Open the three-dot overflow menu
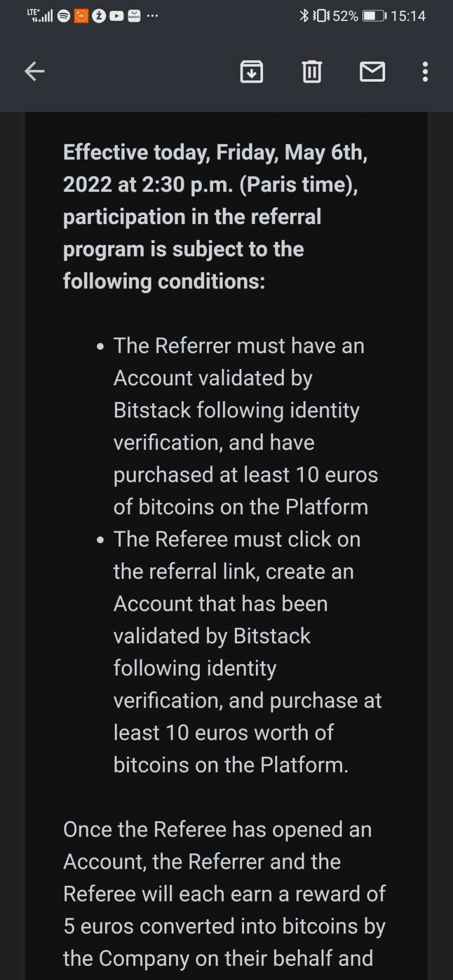Viewport: 453px width, 980px height. 425,71
